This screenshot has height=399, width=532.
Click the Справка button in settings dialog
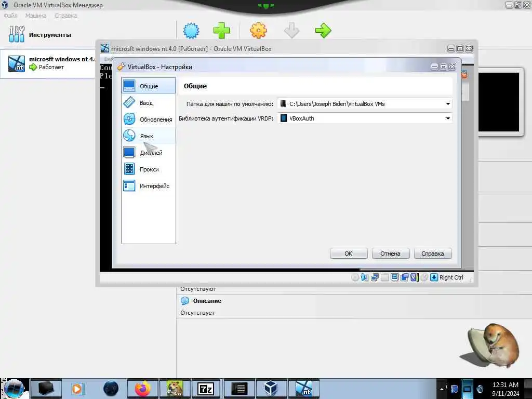click(433, 254)
